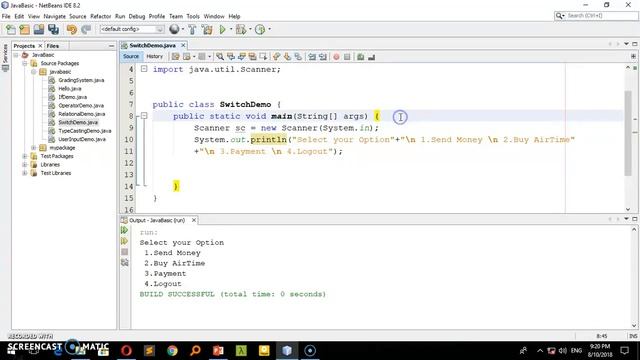The image size is (640, 360).
Task: Expand the Test Packages node
Action: tap(25, 156)
